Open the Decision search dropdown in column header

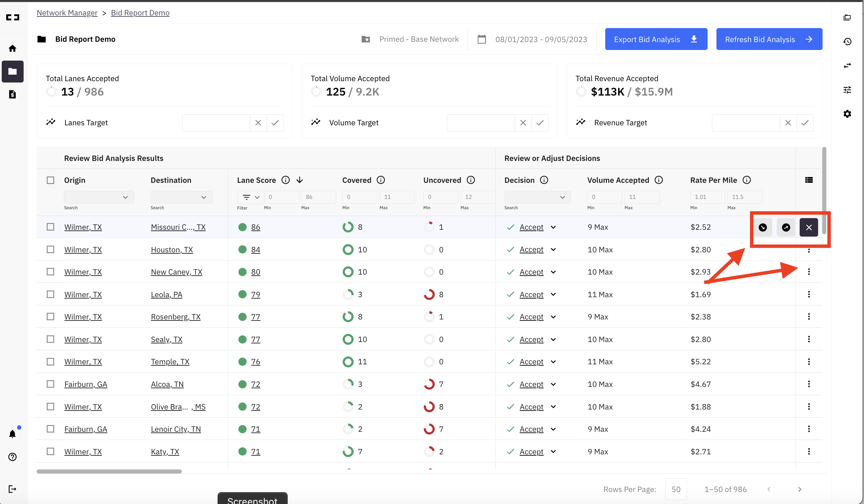click(537, 197)
